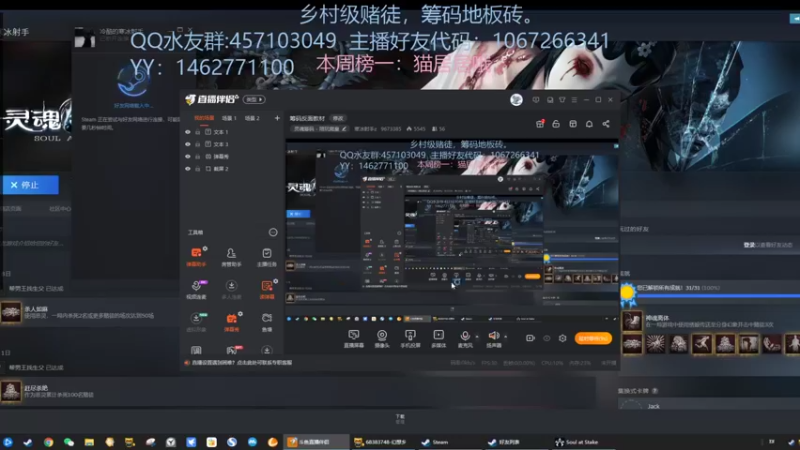Screen dimensions: 800x450
Task: Add a new scene with the plus button
Action: click(x=277, y=118)
